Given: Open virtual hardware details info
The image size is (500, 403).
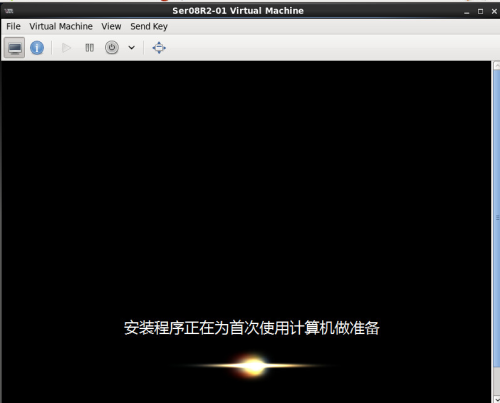Looking at the screenshot, I should pos(37,48).
